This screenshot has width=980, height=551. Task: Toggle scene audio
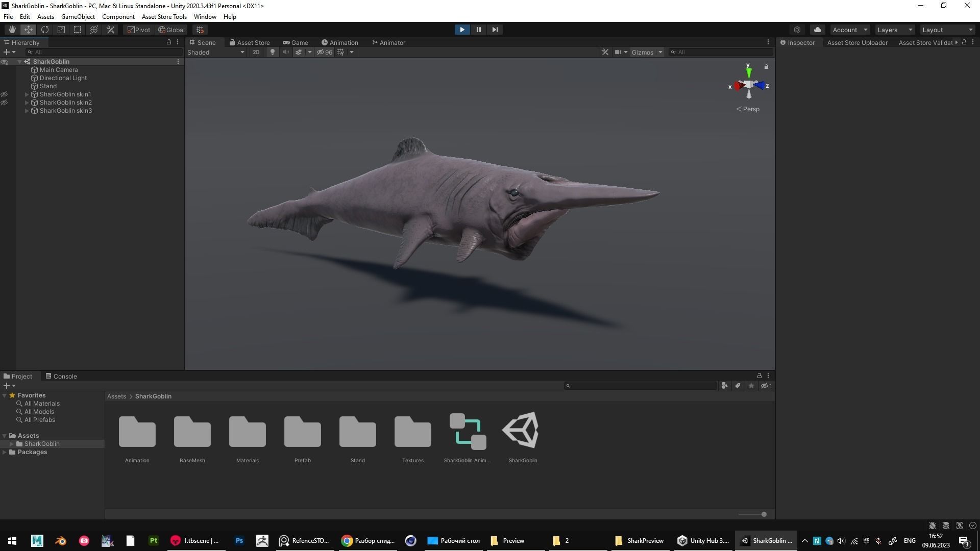286,52
